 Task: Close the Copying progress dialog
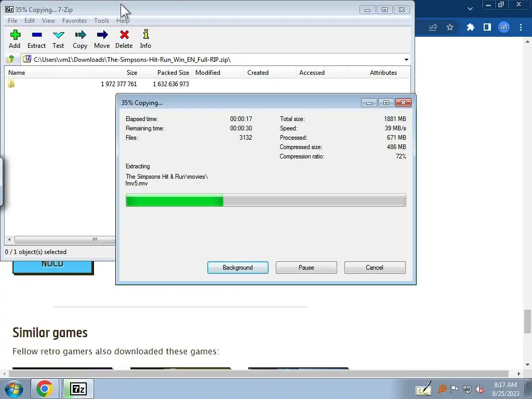pyautogui.click(x=403, y=102)
